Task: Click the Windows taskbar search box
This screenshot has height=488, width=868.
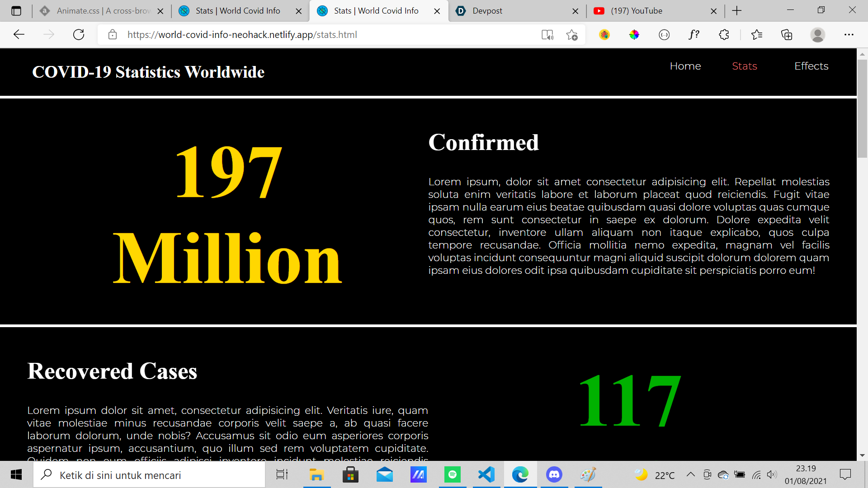Action: pyautogui.click(x=149, y=475)
